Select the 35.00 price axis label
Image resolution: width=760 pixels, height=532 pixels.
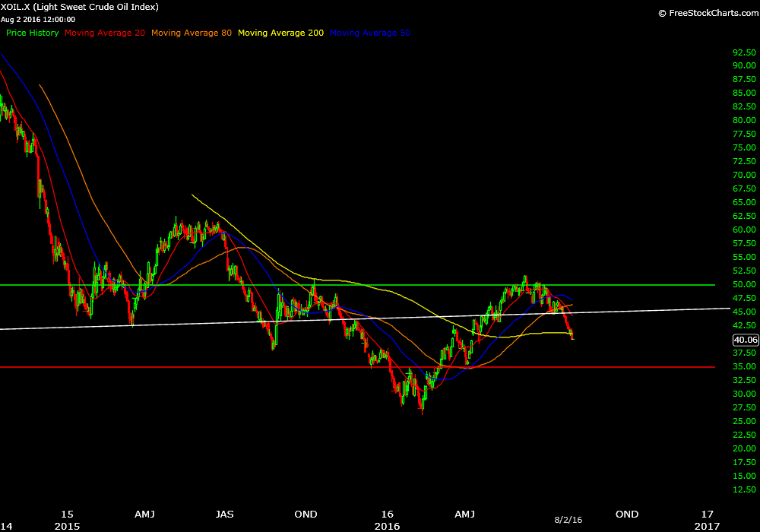(744, 366)
